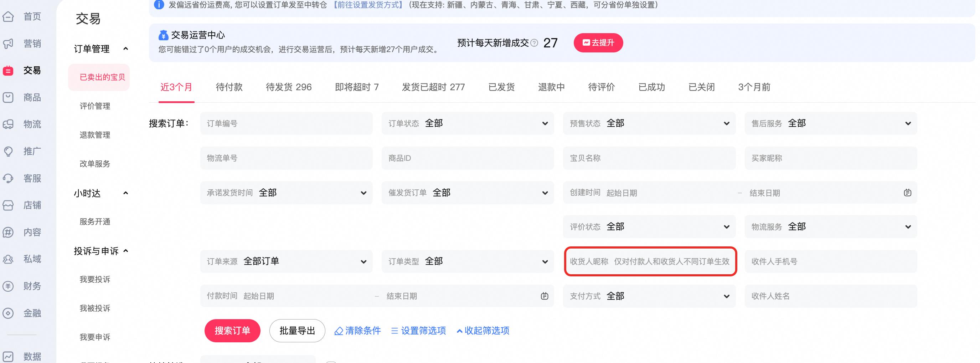The image size is (980, 363).
Task: Click the 物流单号 input field
Action: click(287, 158)
